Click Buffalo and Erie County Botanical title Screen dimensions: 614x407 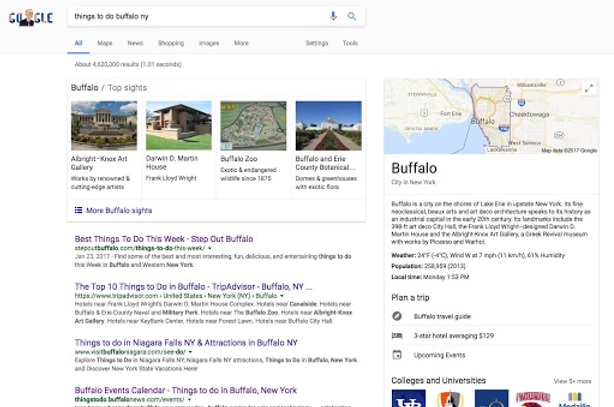[326, 163]
